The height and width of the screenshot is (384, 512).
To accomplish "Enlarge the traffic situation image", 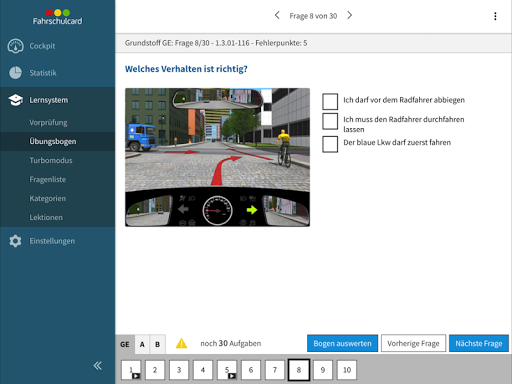I will click(x=217, y=157).
